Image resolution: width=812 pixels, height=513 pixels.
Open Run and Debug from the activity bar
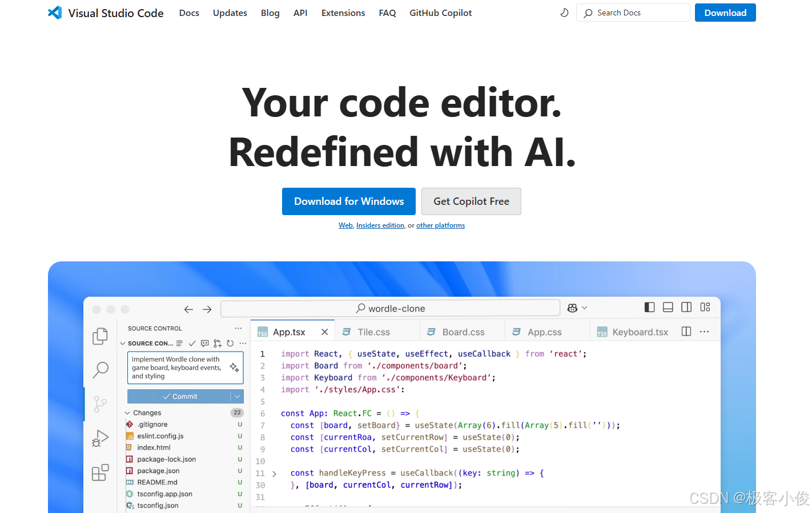tap(100, 438)
